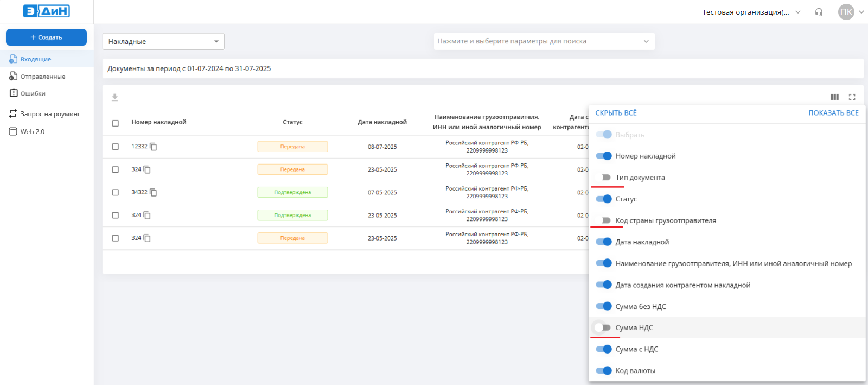
Task: Copy invoice number 12332 with copy icon
Action: click(154, 147)
